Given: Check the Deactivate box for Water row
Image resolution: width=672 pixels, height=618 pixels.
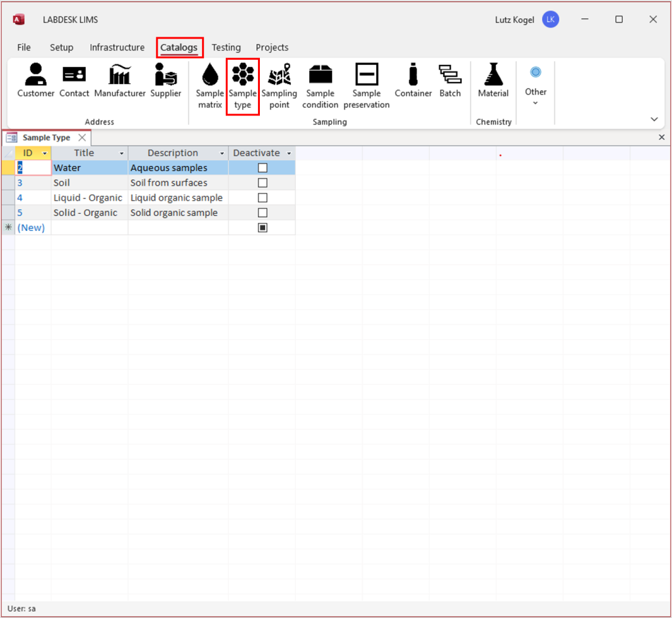Looking at the screenshot, I should click(262, 167).
